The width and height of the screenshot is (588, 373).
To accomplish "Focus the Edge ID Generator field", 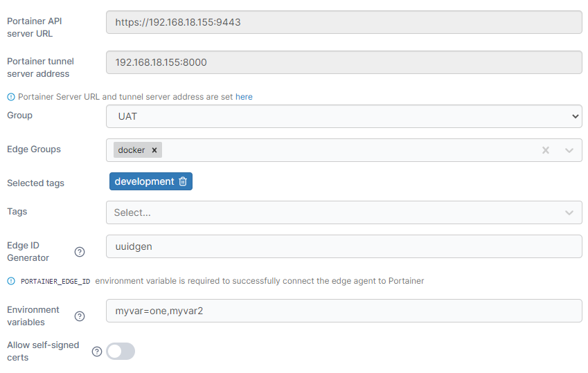I will pos(344,246).
